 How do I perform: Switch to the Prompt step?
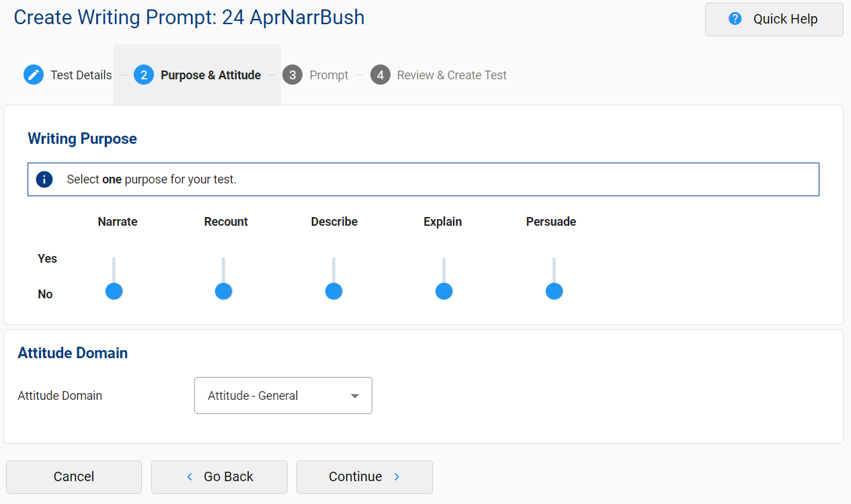coord(331,75)
